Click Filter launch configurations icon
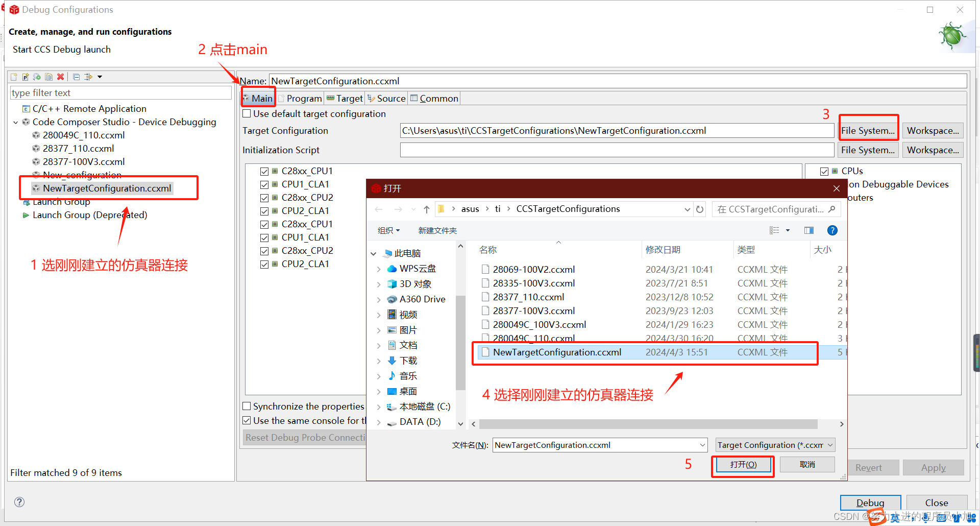Screen dimensions: 980x526 pos(88,77)
